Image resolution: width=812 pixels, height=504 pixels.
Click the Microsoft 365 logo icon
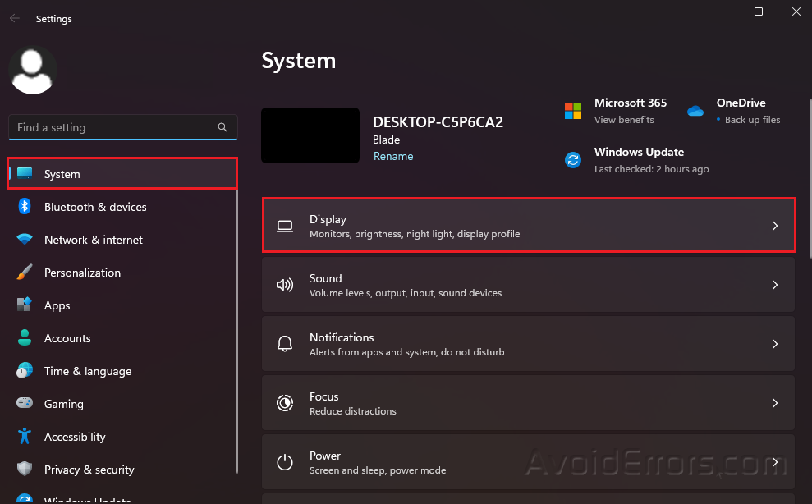tap(573, 111)
